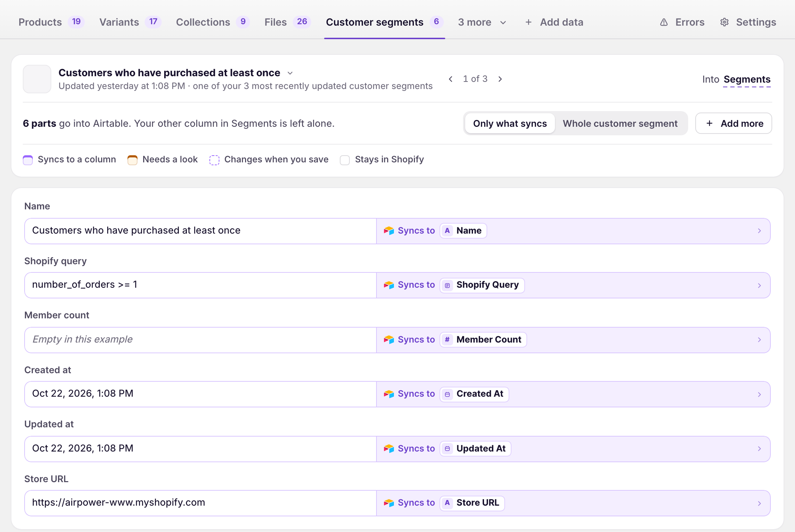Expand Shopify Query mapping row chevron
This screenshot has height=532, width=795.
click(x=759, y=285)
